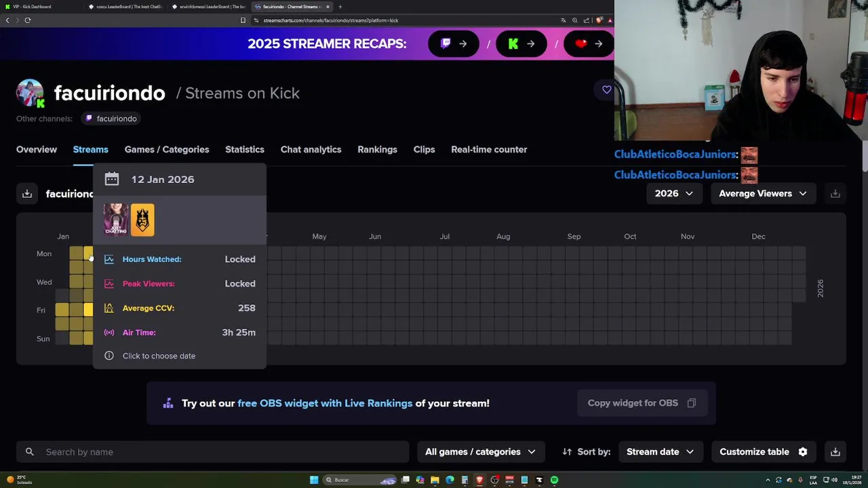This screenshot has width=868, height=488.
Task: Click the Average CCV icon
Action: tap(108, 308)
